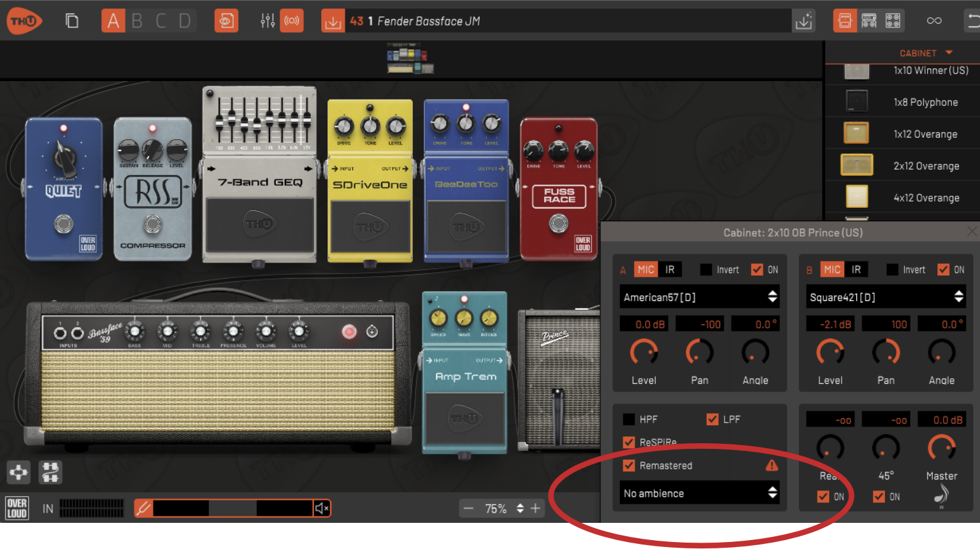Open the American57[D] microphone dropdown
The width and height of the screenshot is (980, 549).
[x=700, y=296]
